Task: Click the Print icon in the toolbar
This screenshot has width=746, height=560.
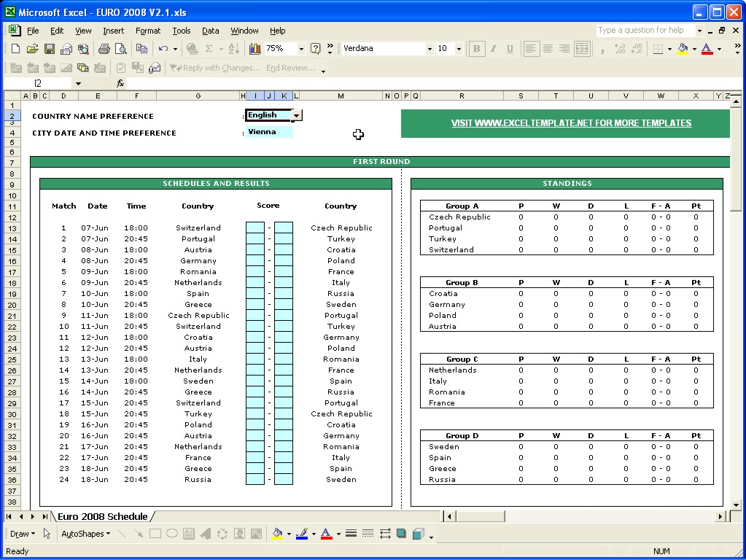Action: click(104, 49)
